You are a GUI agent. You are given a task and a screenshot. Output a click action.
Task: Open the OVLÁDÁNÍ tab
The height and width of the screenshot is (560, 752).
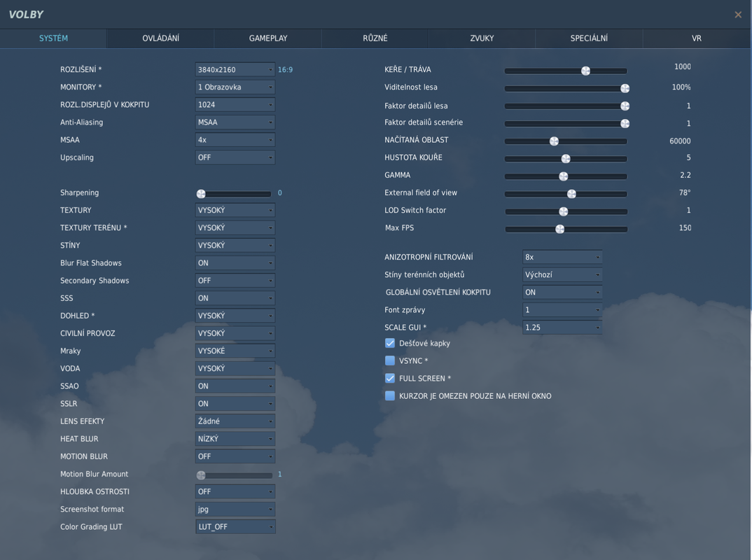click(160, 38)
